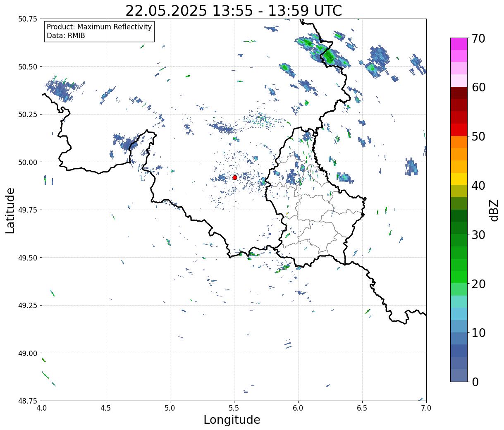
Task: Click the 'Data: RMIB' legend line
Action: (x=66, y=36)
